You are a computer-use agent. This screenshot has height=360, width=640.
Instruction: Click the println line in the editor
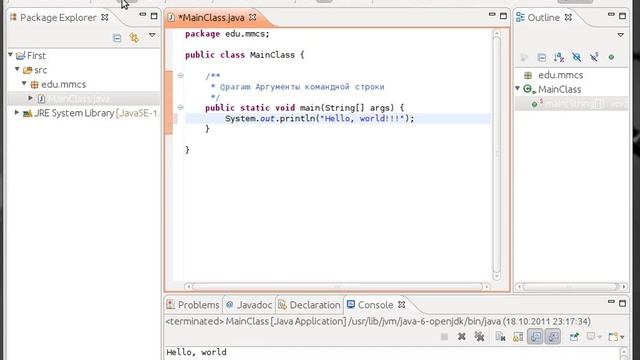pyautogui.click(x=320, y=118)
